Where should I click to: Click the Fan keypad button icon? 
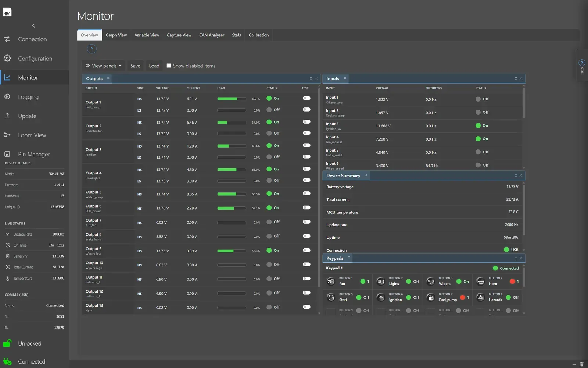coord(331,282)
